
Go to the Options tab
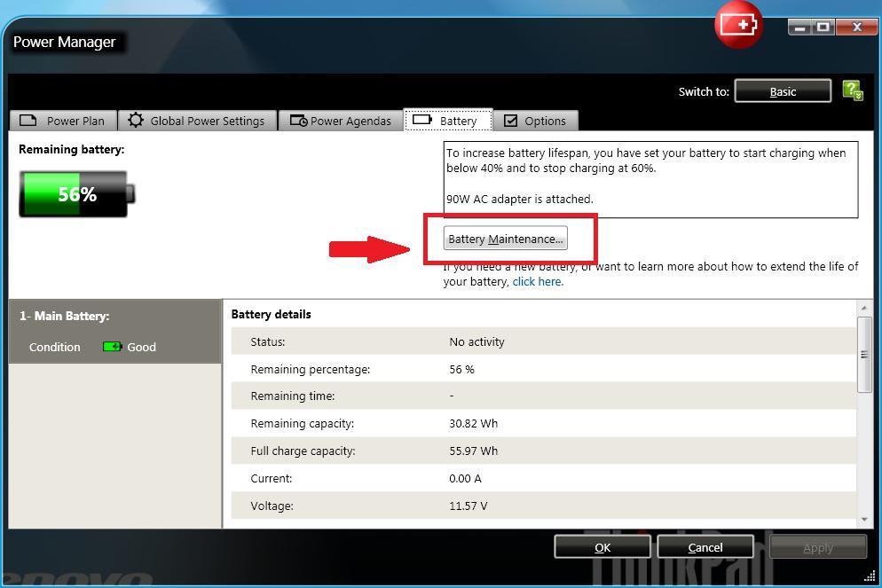(536, 121)
